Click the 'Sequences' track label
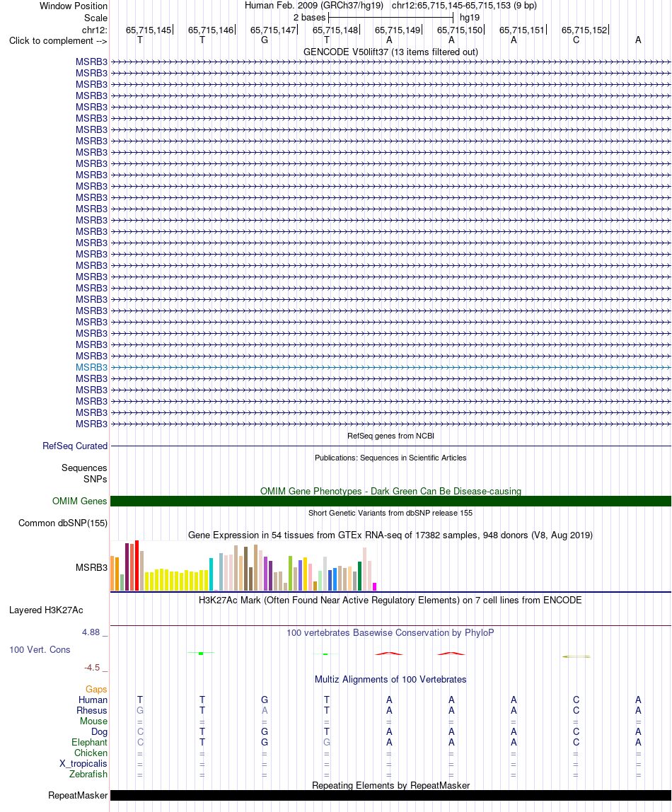The image size is (672, 812). click(x=84, y=468)
